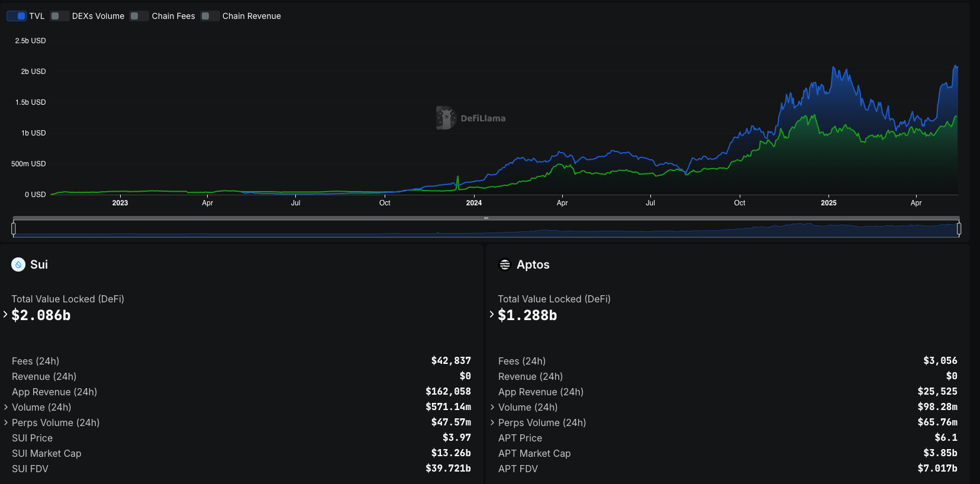Enable the DEXs Volume toggle
The image size is (980, 484).
click(x=60, y=16)
